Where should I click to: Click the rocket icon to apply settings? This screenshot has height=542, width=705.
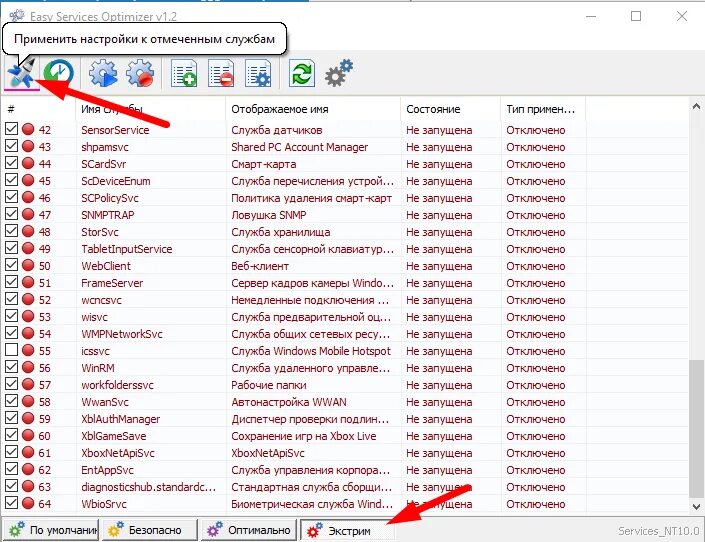pyautogui.click(x=22, y=72)
